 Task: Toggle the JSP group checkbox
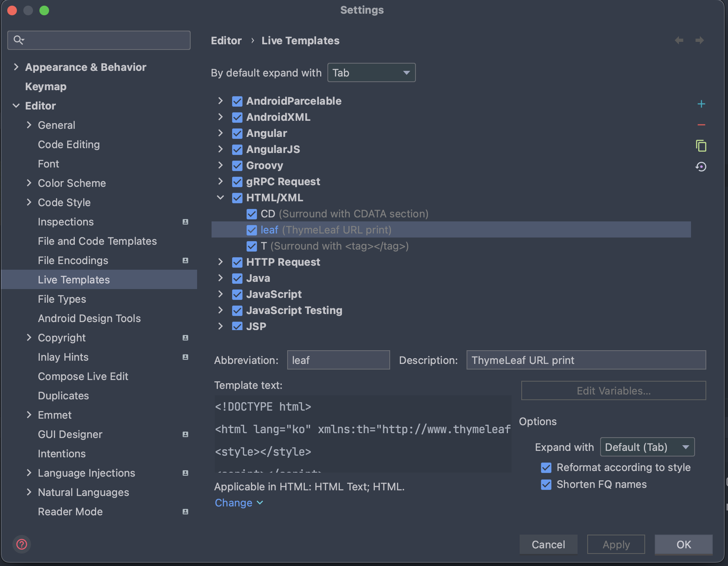point(237,326)
